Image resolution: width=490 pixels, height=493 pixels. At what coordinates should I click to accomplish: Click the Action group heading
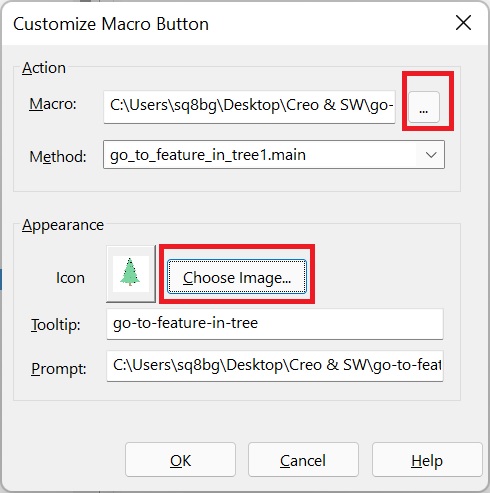[x=44, y=68]
